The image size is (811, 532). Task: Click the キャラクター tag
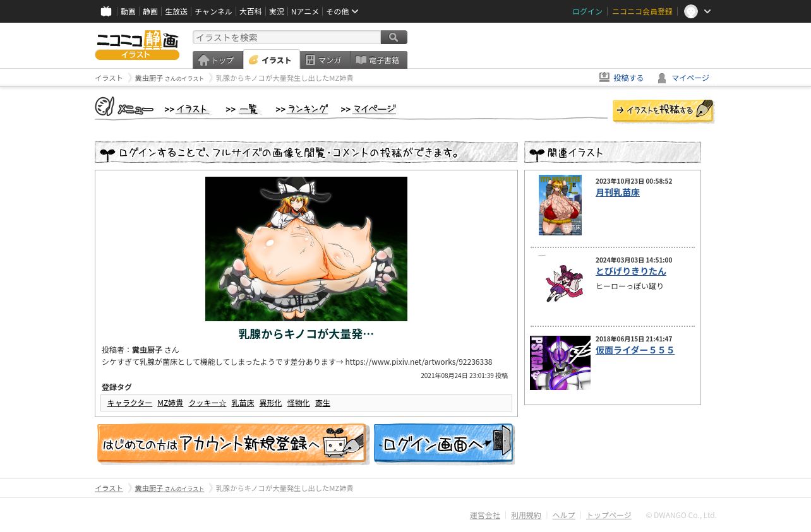(129, 403)
